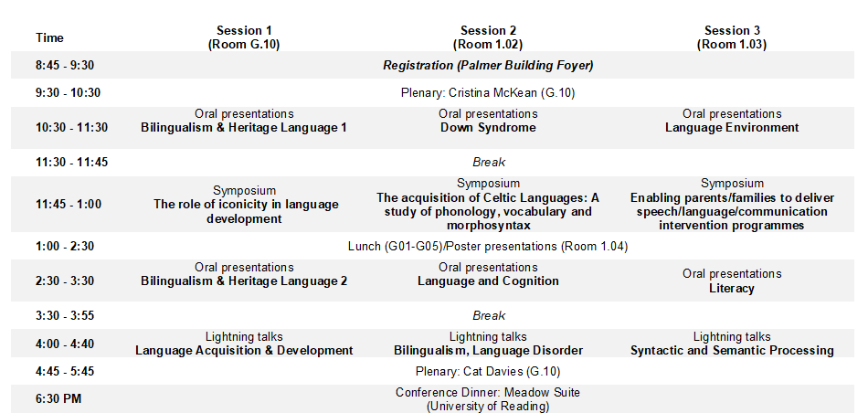This screenshot has width=868, height=413.
Task: Click Syntactic and Semantic Processing lightning talks
Action: click(732, 350)
